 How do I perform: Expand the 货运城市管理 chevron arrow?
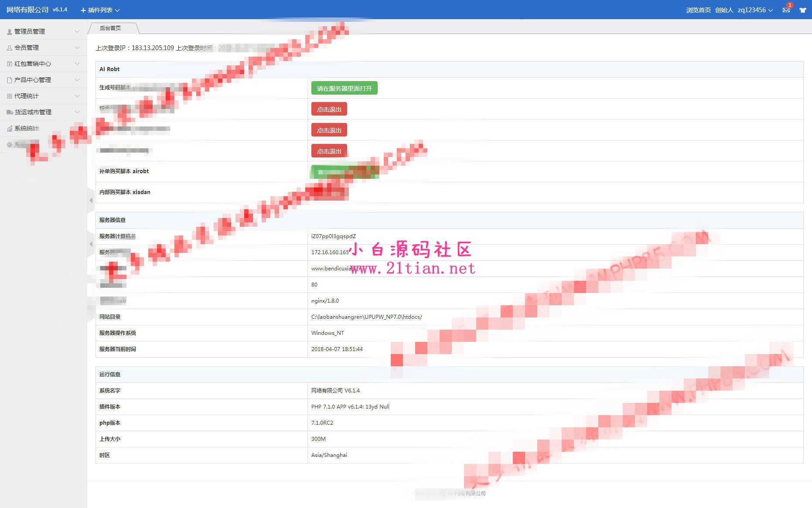77,113
